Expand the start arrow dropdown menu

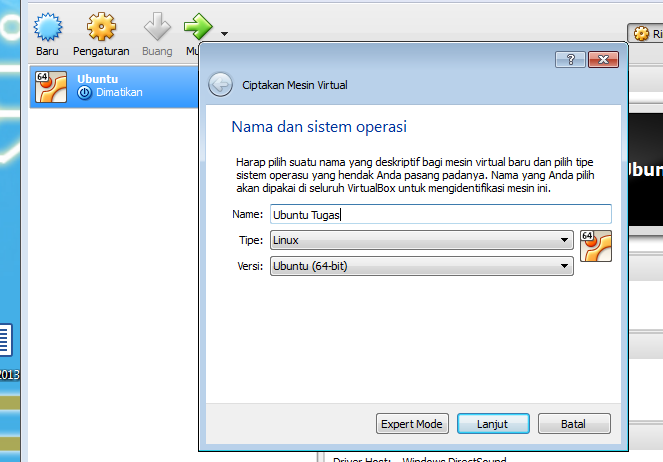point(225,33)
